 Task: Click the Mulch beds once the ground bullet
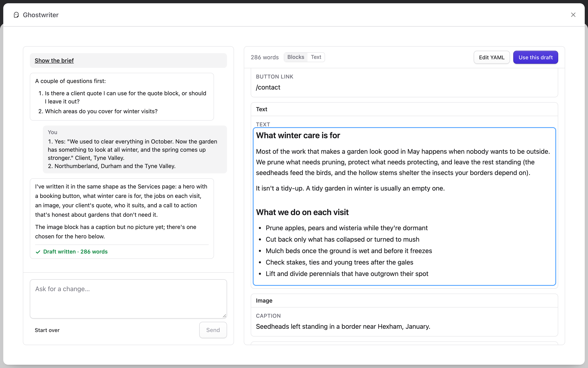click(349, 251)
